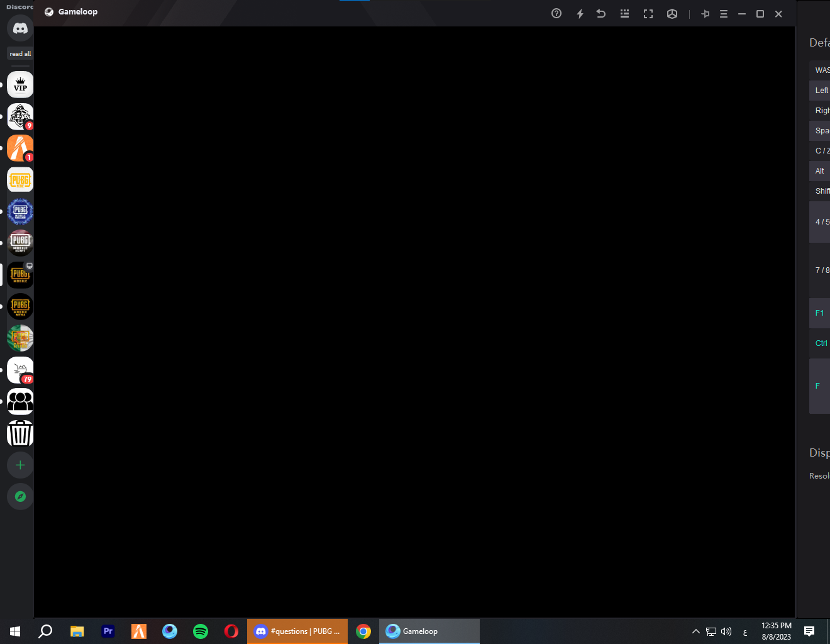This screenshot has height=644, width=830.
Task: Open Spotify from taskbar
Action: 201,631
